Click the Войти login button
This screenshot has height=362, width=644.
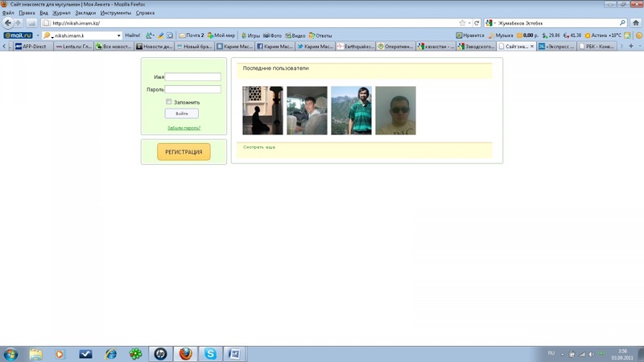(x=181, y=114)
